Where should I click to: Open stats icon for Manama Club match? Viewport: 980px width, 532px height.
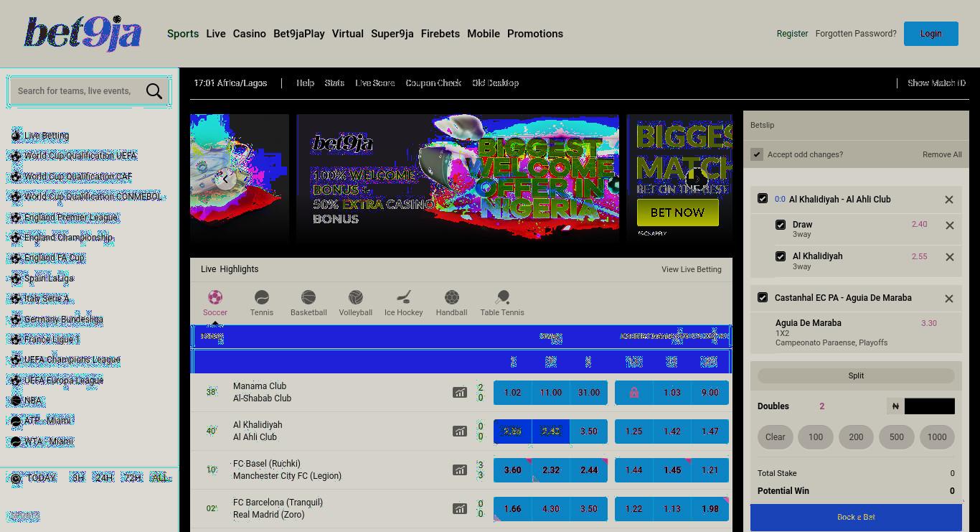point(459,393)
